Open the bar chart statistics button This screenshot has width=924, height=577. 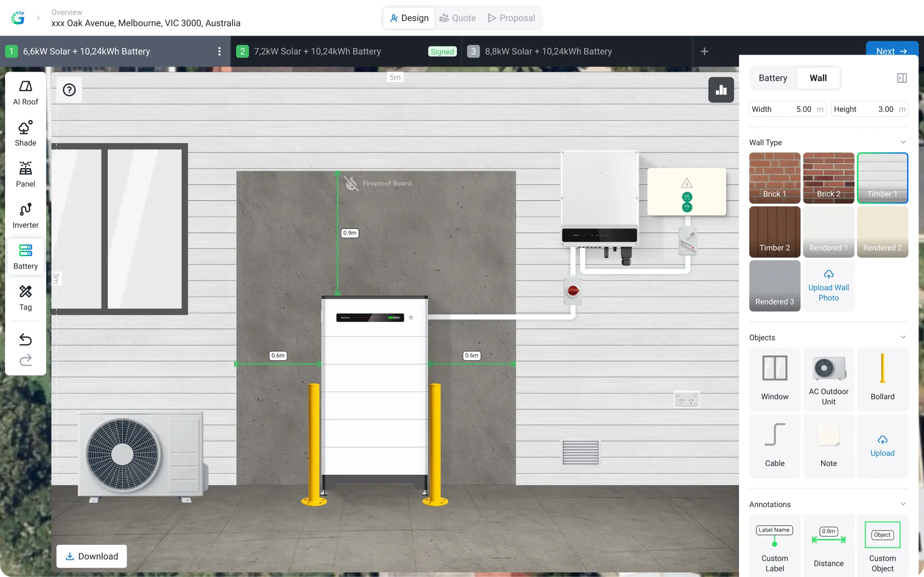point(721,90)
